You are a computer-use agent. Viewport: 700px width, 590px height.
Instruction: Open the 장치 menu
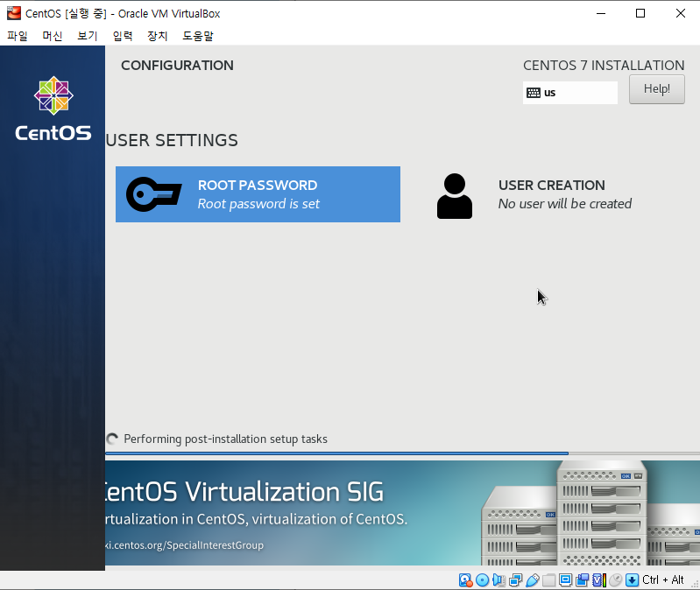tap(157, 36)
